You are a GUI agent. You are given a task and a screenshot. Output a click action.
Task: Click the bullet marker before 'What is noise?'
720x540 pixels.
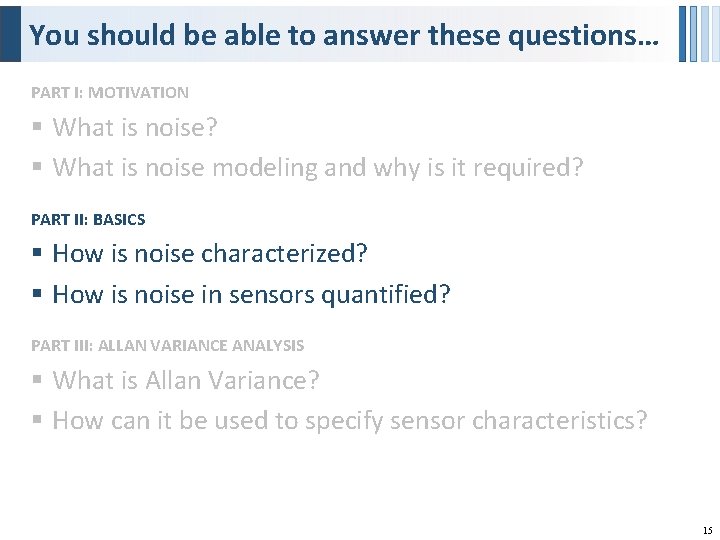(x=36, y=128)
